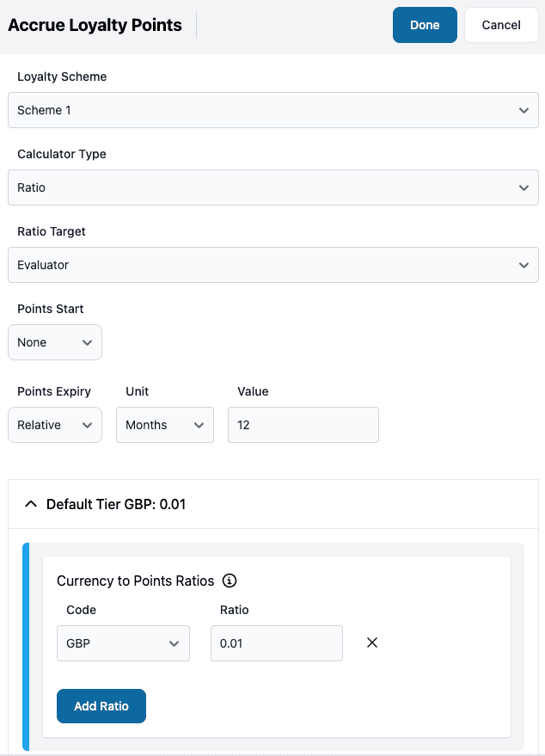The height and width of the screenshot is (756, 545).
Task: Click the Done button
Action: [x=425, y=25]
